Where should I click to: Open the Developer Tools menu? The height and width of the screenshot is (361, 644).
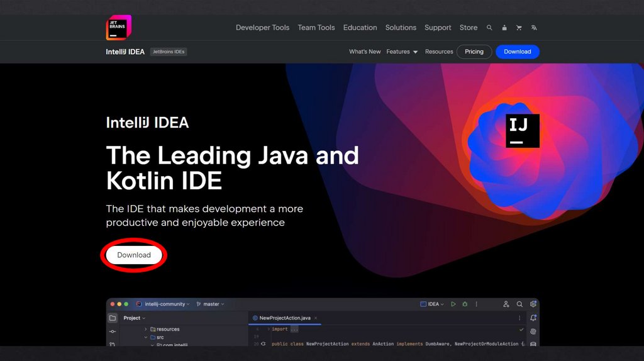tap(262, 28)
